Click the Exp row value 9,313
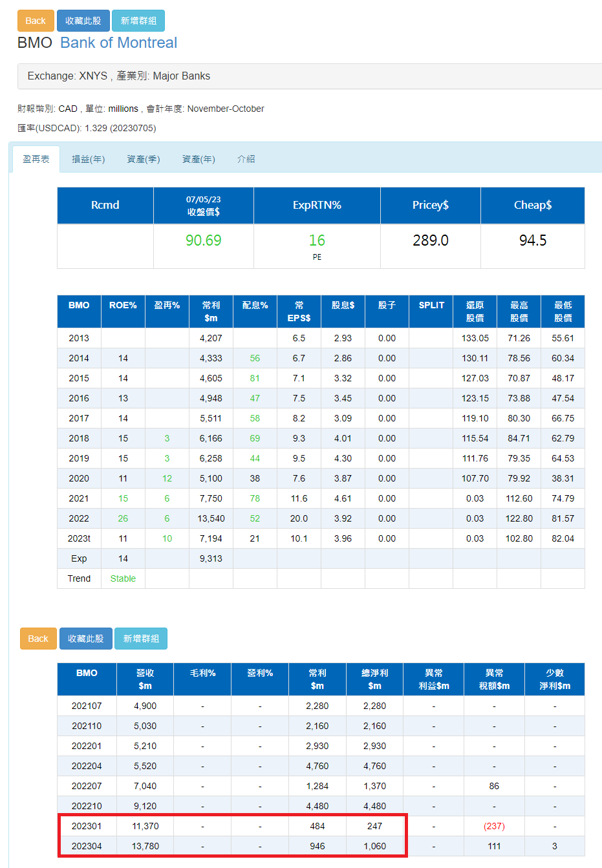The width and height of the screenshot is (602, 868). point(211,558)
